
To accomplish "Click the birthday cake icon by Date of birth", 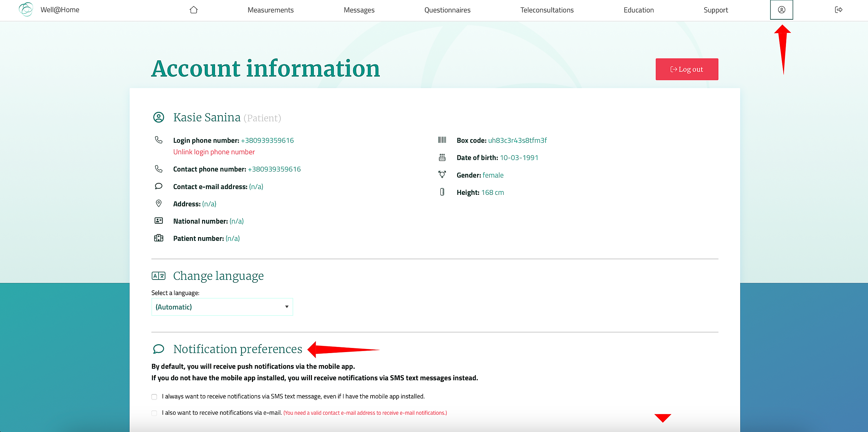I will [442, 157].
